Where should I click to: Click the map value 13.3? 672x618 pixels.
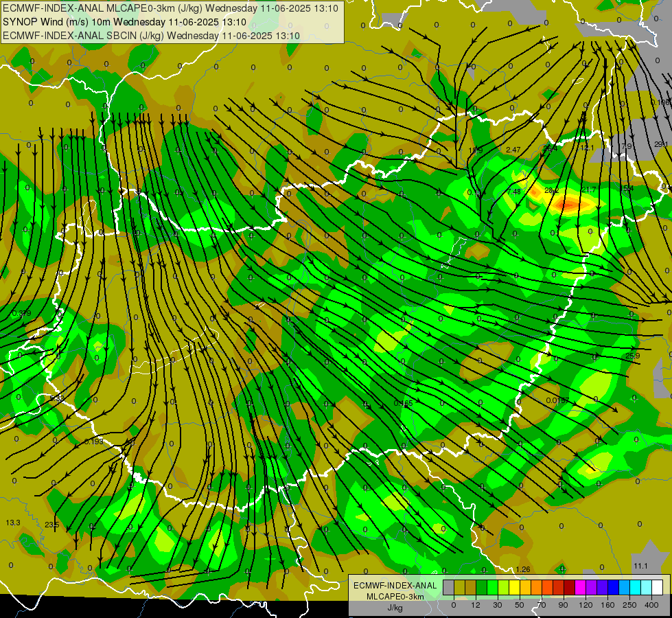pos(13,523)
